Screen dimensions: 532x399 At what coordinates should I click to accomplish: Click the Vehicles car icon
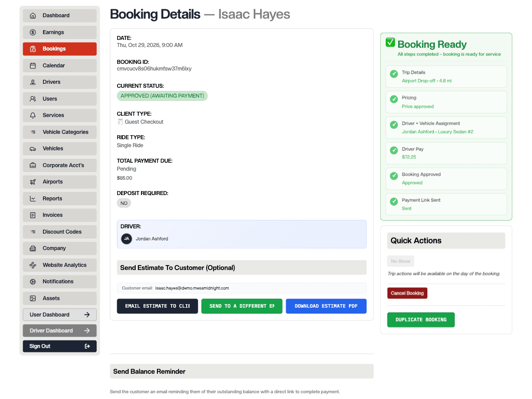coord(33,149)
